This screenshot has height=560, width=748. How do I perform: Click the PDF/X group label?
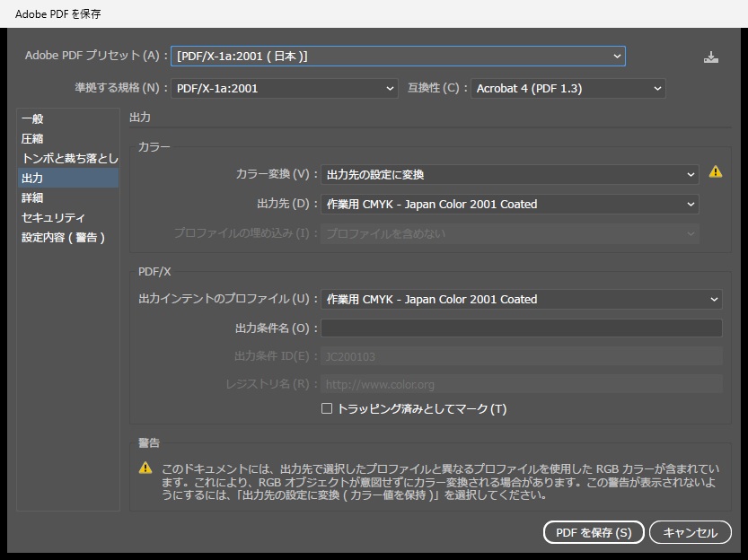pos(154,272)
